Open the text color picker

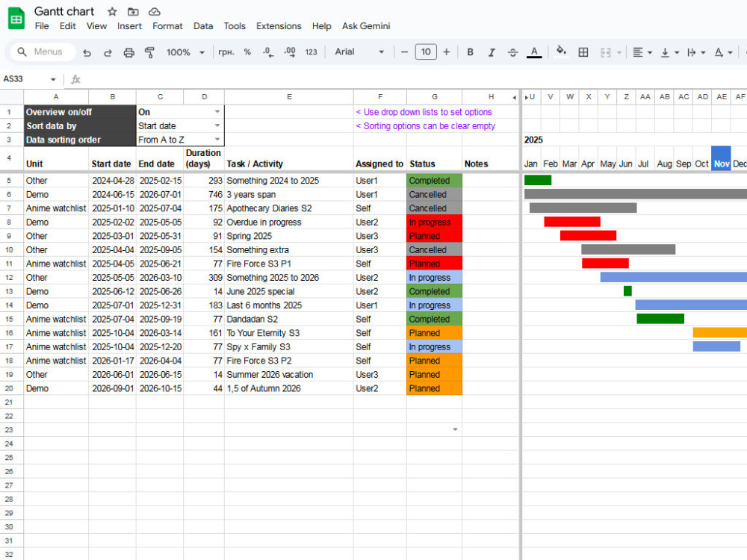[x=534, y=52]
